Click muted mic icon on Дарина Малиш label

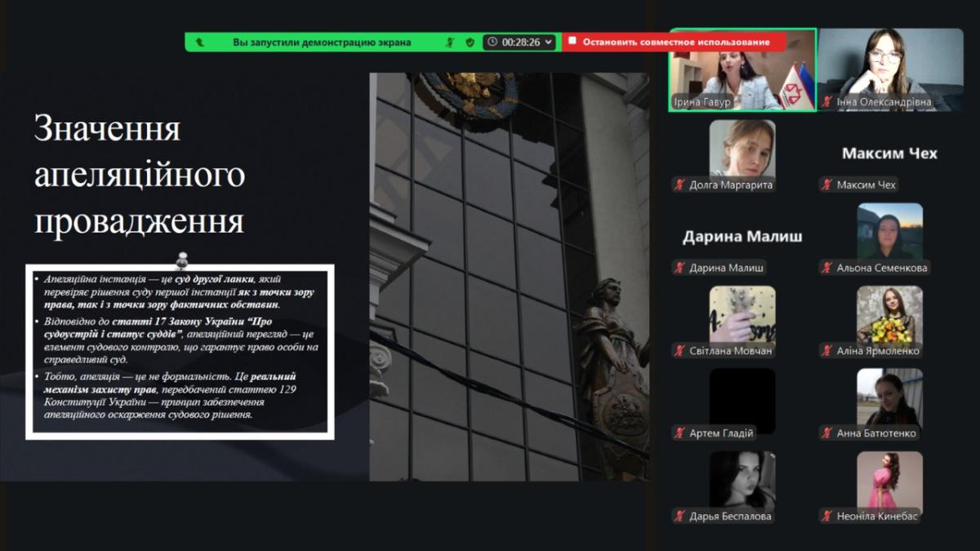(x=679, y=267)
